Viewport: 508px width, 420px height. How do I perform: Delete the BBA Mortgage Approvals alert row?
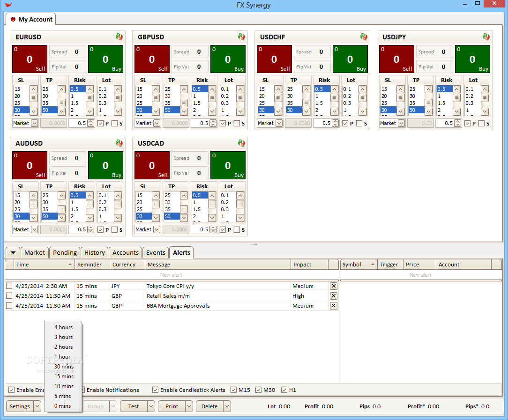[333, 306]
